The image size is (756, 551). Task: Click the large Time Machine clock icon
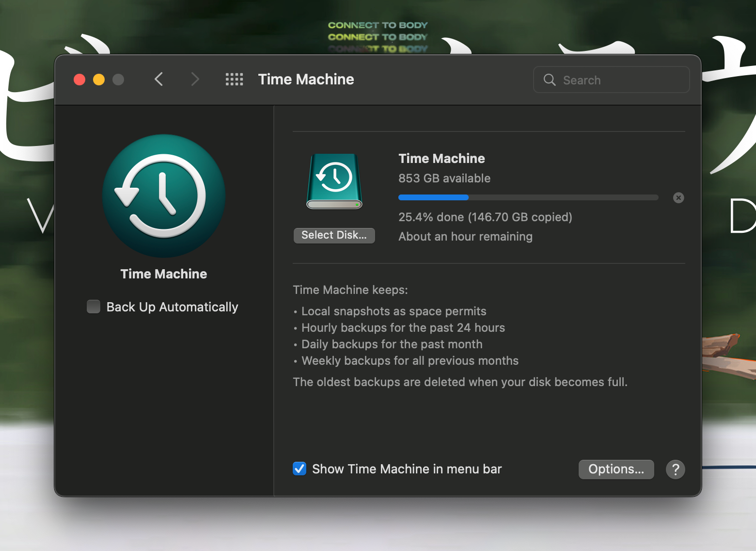click(x=164, y=196)
